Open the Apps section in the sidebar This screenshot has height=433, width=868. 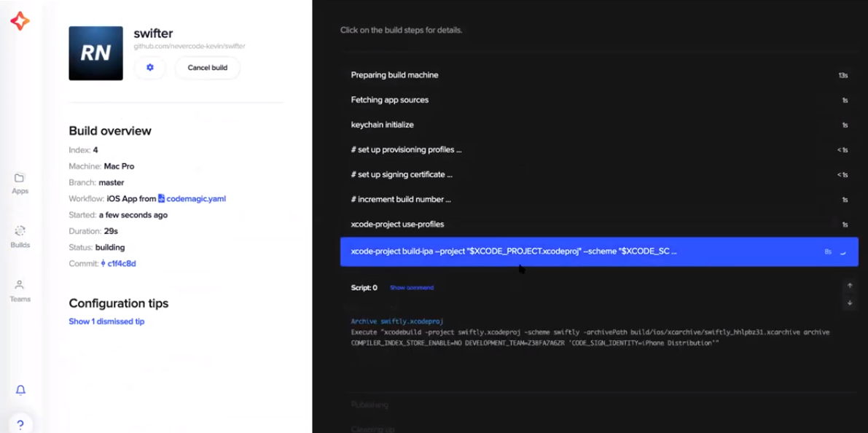point(20,182)
